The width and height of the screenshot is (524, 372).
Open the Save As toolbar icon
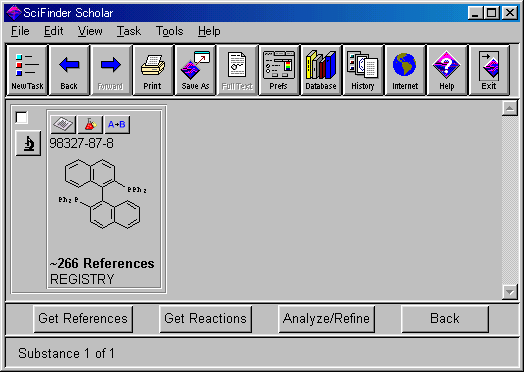point(195,71)
